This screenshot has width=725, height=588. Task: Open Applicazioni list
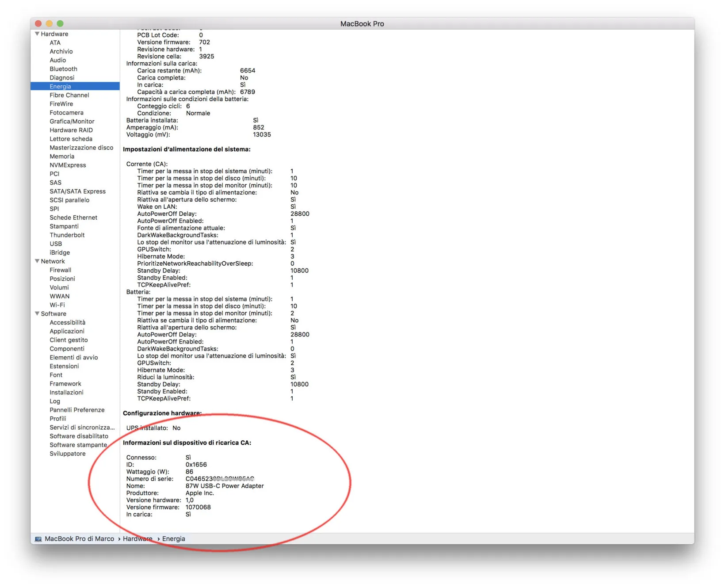67,332
